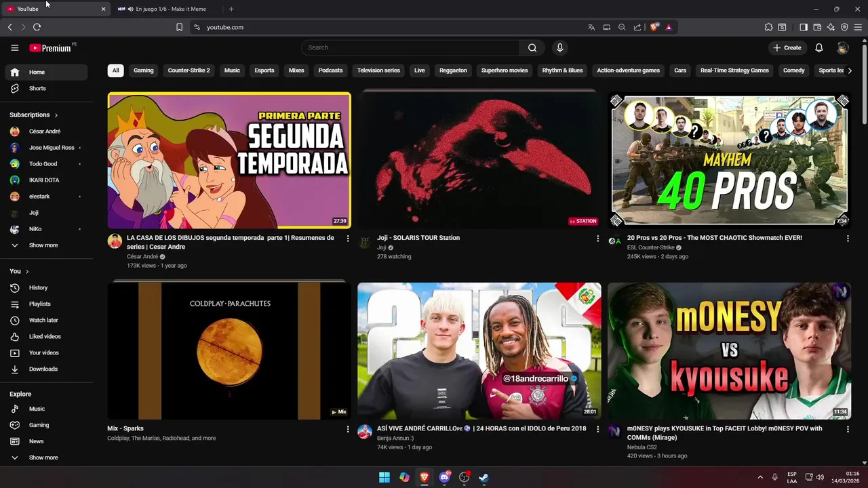Start voice search with microphone icon
This screenshot has width=868, height=488.
click(x=559, y=47)
